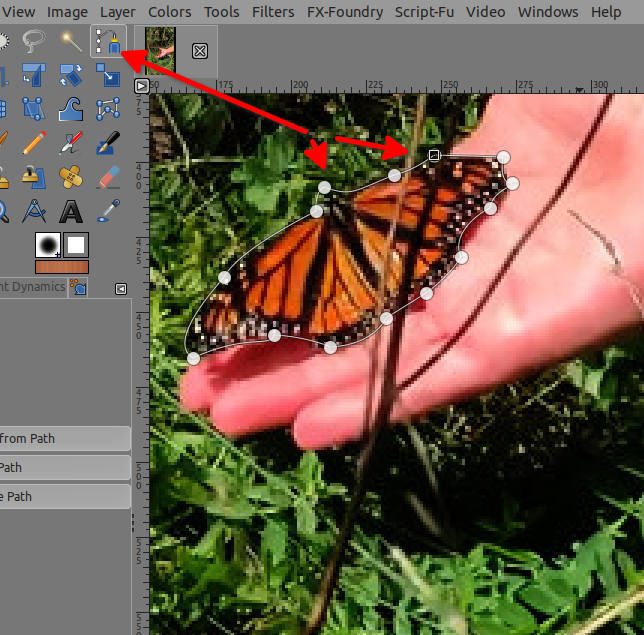Screen dimensions: 644x635
Task: Open the Layer menu
Action: pos(117,12)
